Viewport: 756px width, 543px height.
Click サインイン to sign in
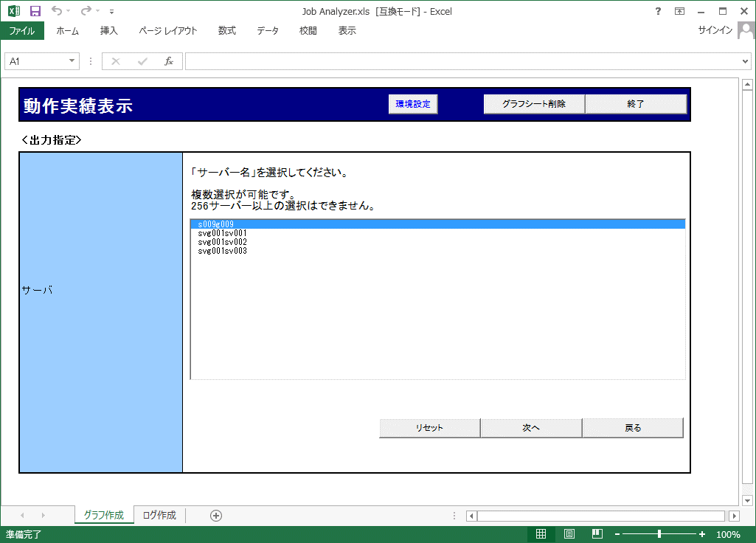click(715, 30)
